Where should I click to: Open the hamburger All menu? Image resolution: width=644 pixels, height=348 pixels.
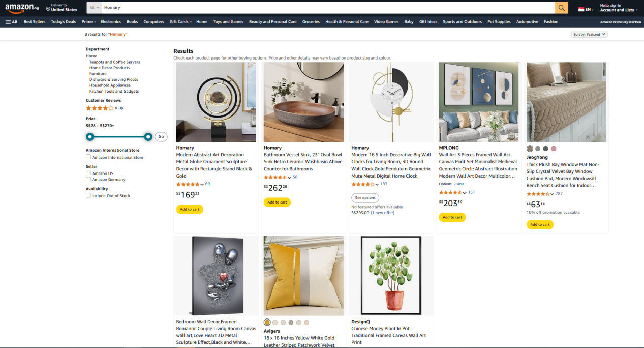point(11,22)
